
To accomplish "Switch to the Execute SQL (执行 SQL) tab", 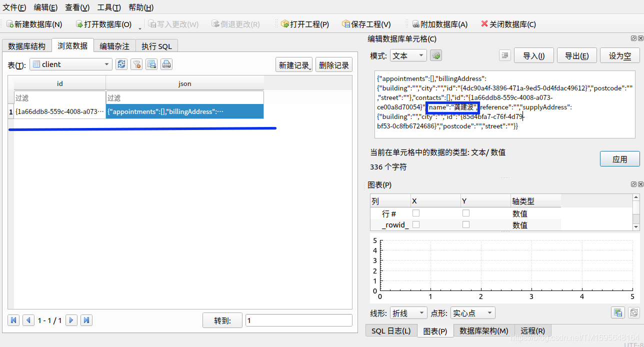I will click(156, 46).
